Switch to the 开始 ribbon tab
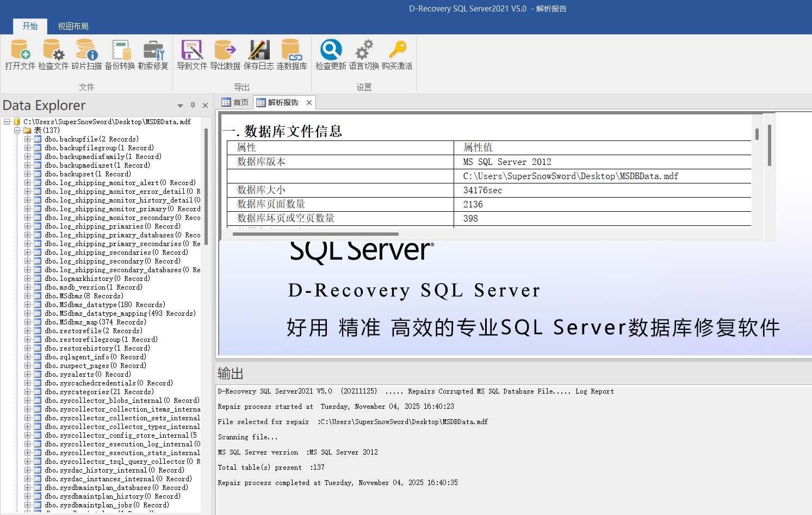 [30, 26]
